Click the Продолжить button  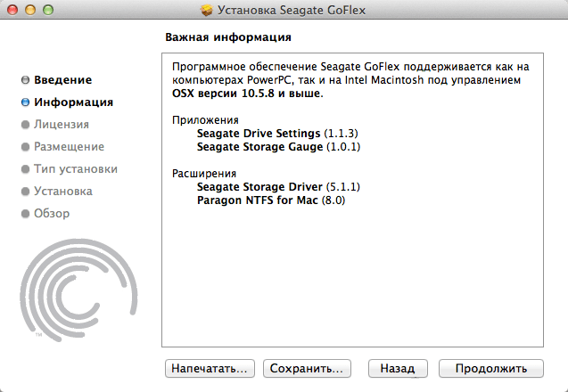(x=490, y=369)
